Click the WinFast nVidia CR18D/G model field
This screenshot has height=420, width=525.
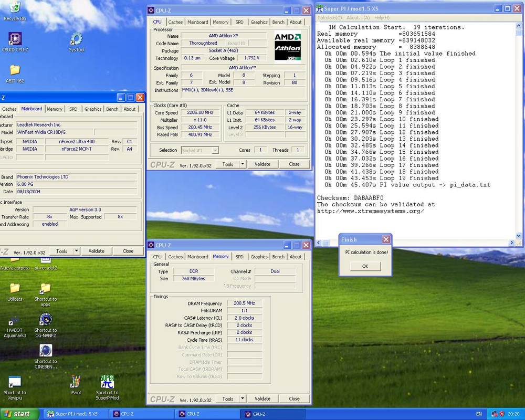click(55, 132)
